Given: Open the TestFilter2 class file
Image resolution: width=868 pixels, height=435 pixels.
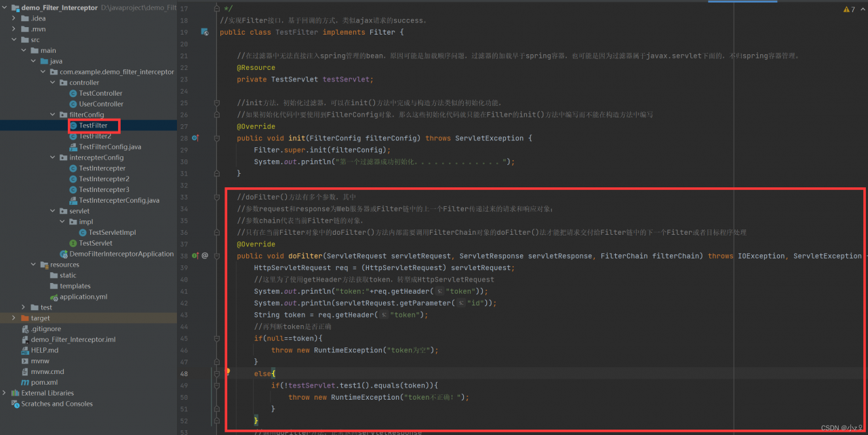Looking at the screenshot, I should [94, 136].
